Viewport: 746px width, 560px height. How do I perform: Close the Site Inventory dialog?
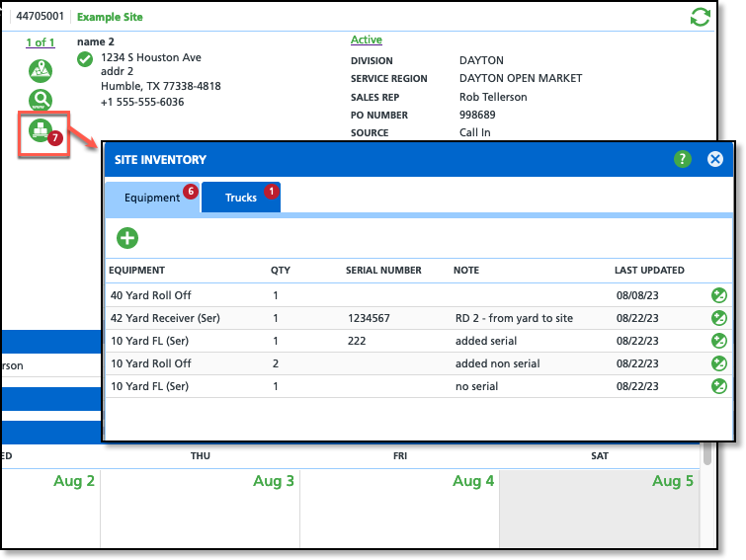tap(714, 159)
